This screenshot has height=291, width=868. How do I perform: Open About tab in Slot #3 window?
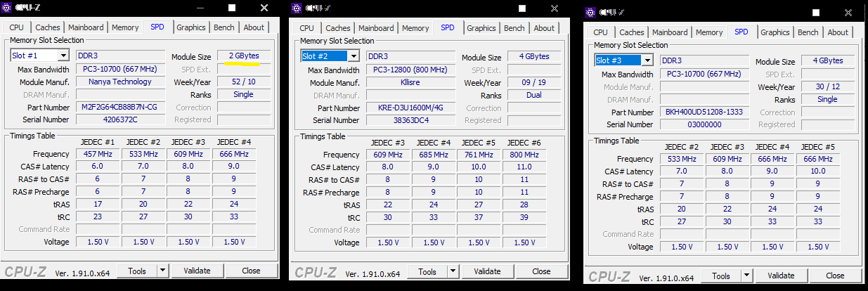[x=838, y=32]
